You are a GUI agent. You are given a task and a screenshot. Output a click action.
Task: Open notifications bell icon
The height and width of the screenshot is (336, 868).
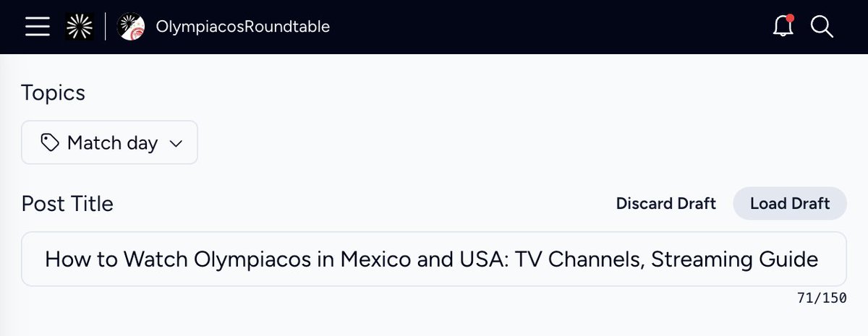coord(783,27)
